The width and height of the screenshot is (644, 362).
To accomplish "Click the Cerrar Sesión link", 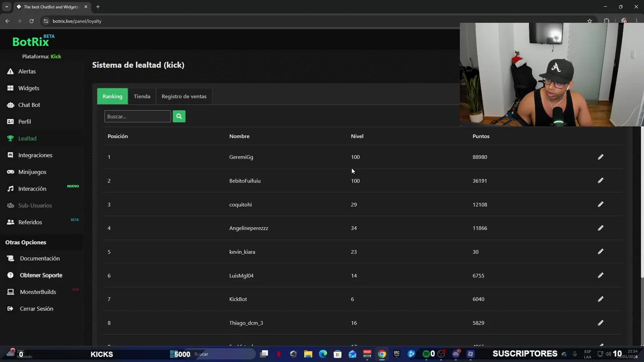I will click(36, 309).
